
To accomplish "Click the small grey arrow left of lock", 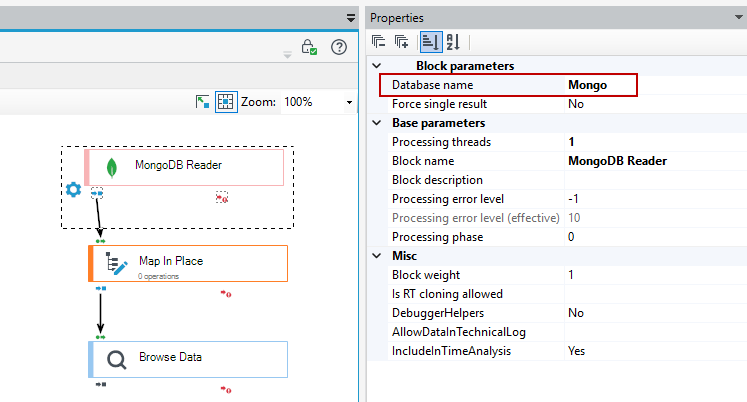I will (287, 55).
